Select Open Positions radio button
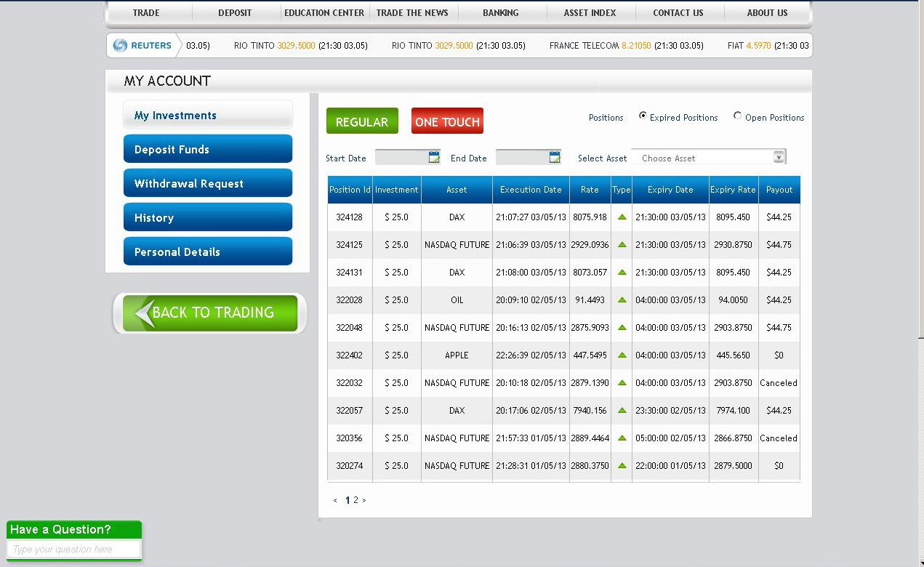The height and width of the screenshot is (567, 924). tap(738, 116)
